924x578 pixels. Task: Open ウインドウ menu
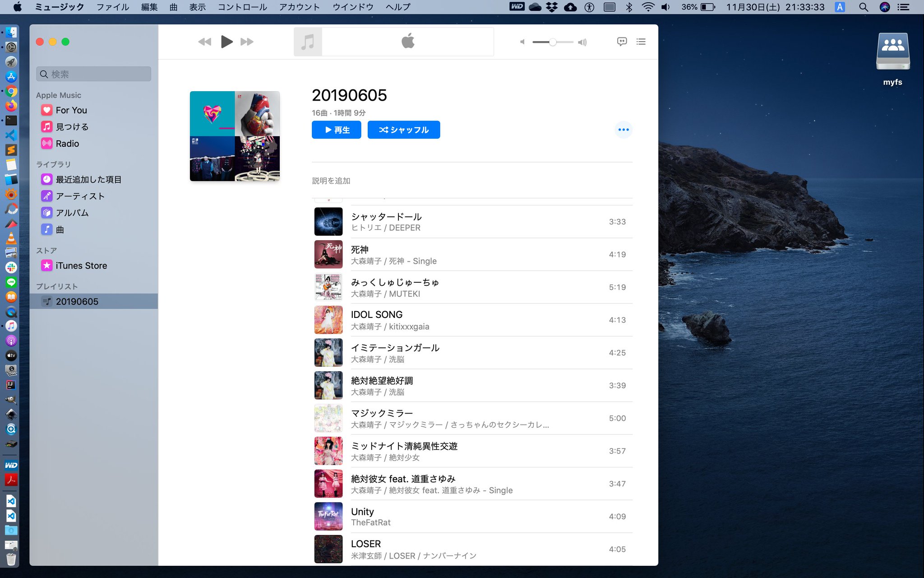pos(353,7)
